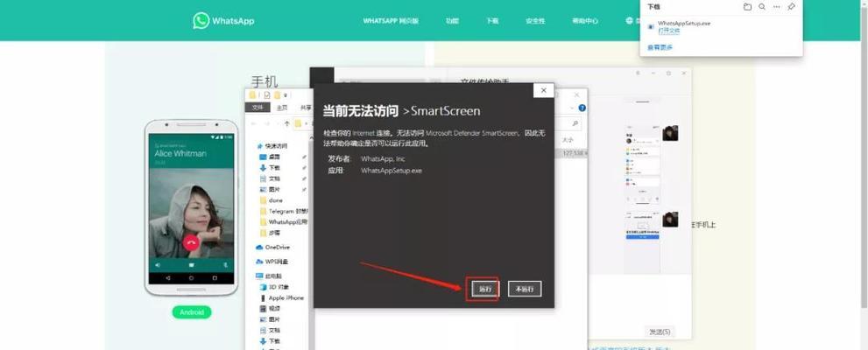This screenshot has height=350, width=868.
Task: Click the back arrow in File Explorer
Action: click(x=252, y=124)
